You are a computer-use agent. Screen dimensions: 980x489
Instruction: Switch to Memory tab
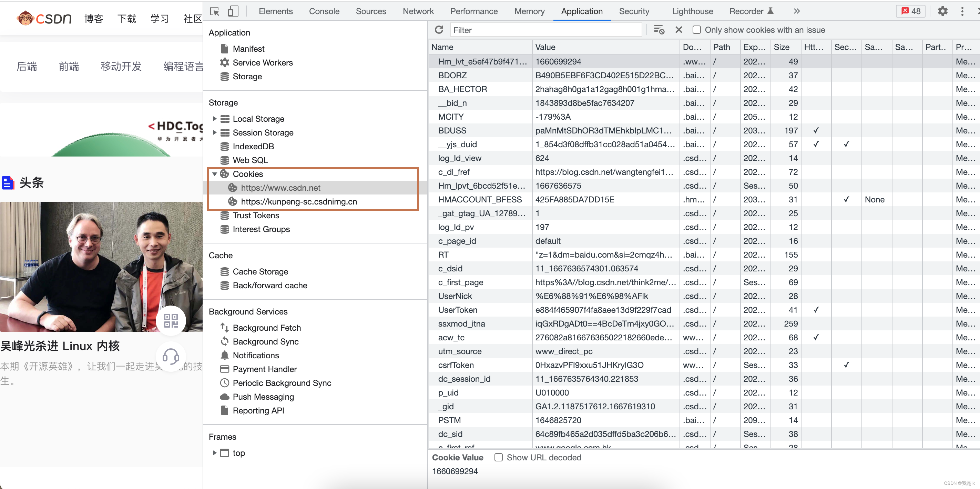click(x=530, y=11)
